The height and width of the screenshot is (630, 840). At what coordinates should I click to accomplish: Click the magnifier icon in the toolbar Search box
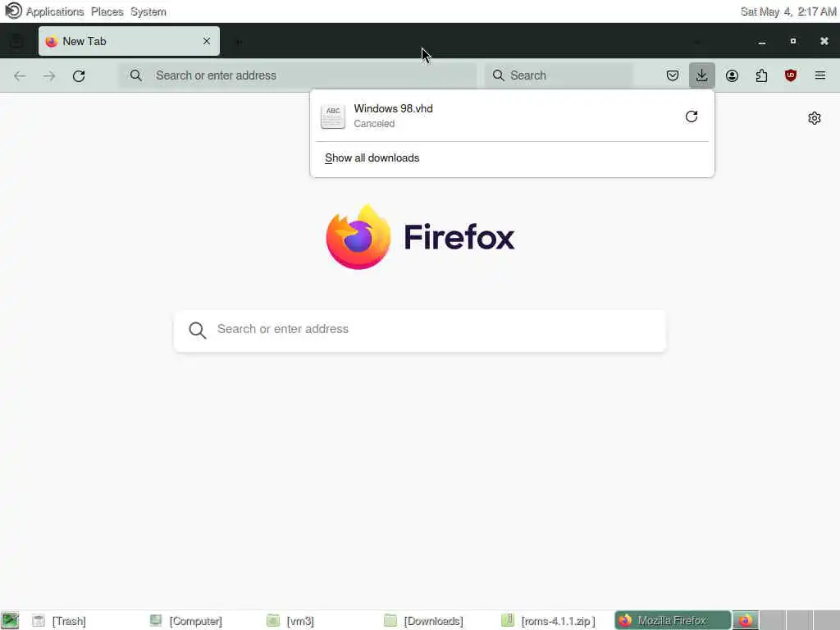tap(498, 75)
